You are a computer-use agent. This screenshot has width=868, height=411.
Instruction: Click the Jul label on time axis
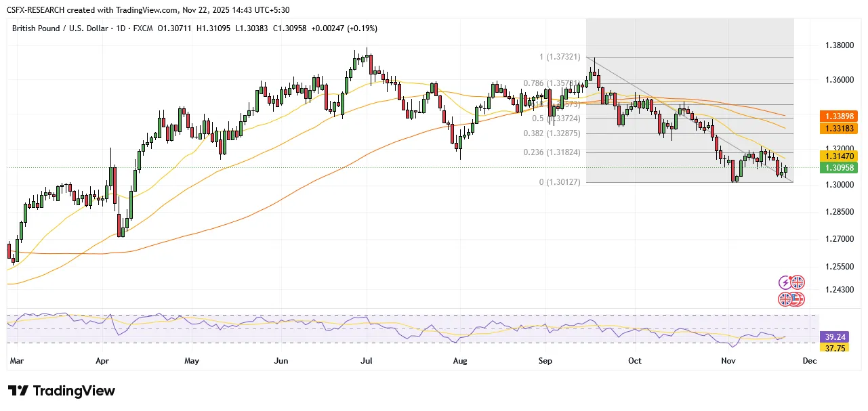coord(367,362)
